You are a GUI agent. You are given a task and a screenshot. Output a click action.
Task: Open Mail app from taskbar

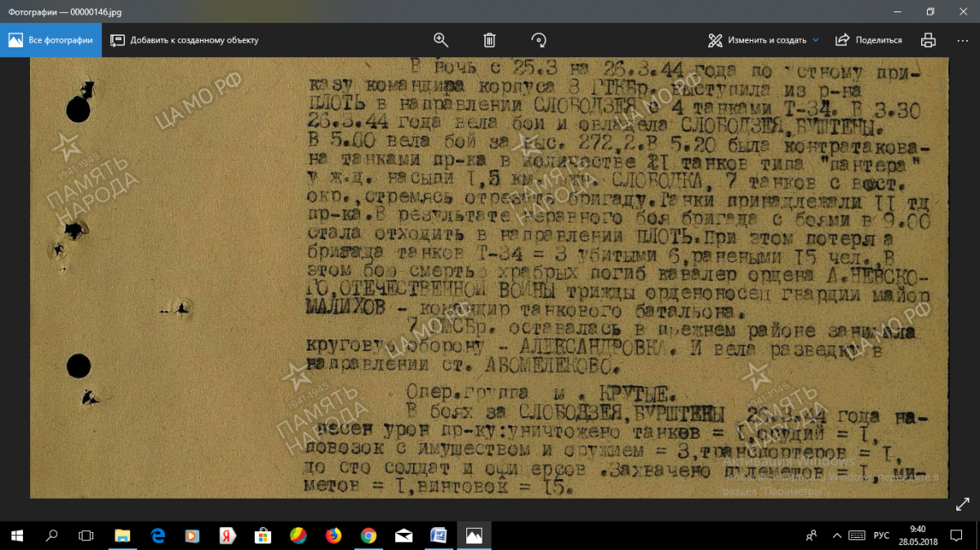403,535
